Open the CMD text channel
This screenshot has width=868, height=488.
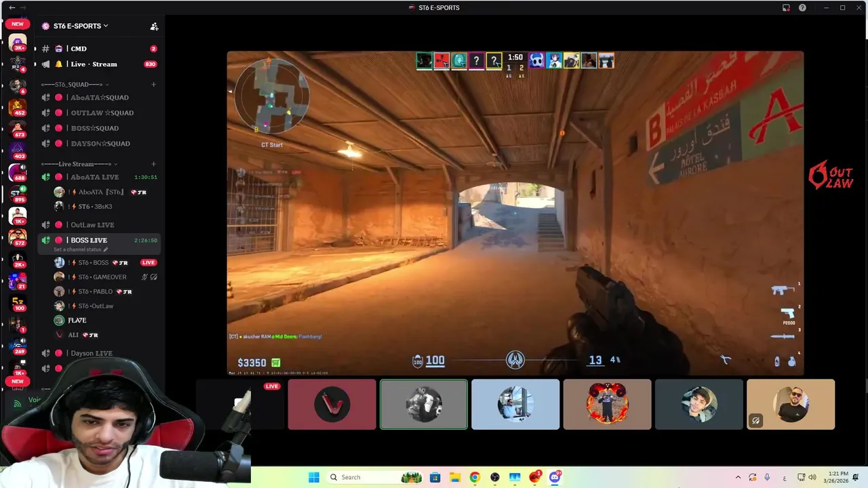click(x=99, y=49)
